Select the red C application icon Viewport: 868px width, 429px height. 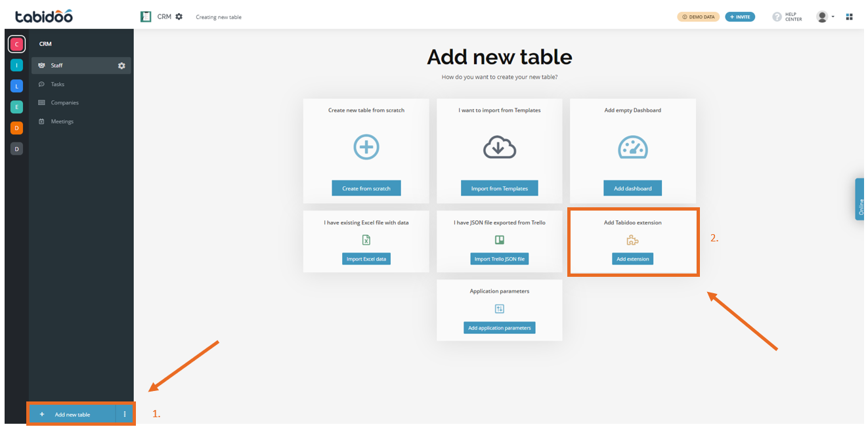click(x=17, y=44)
